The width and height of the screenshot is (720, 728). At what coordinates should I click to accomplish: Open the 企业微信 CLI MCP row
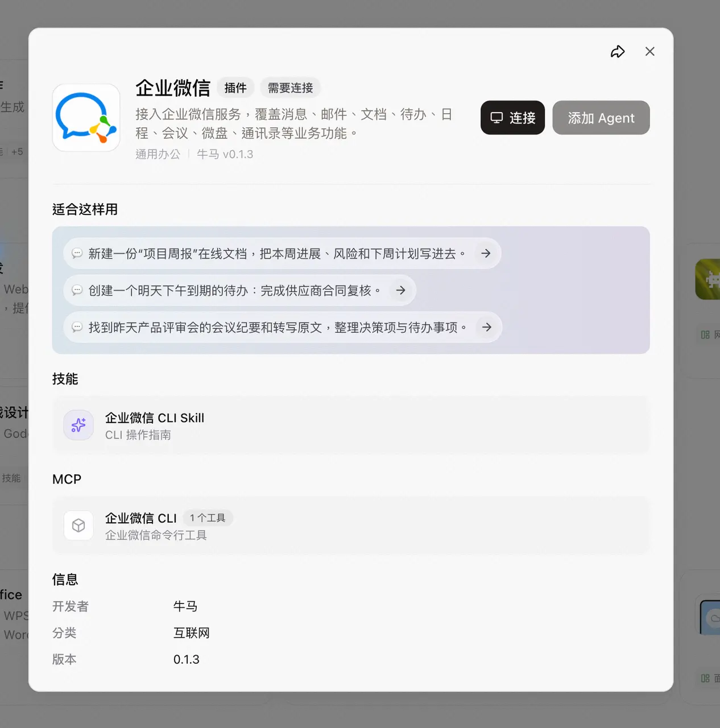pos(351,526)
